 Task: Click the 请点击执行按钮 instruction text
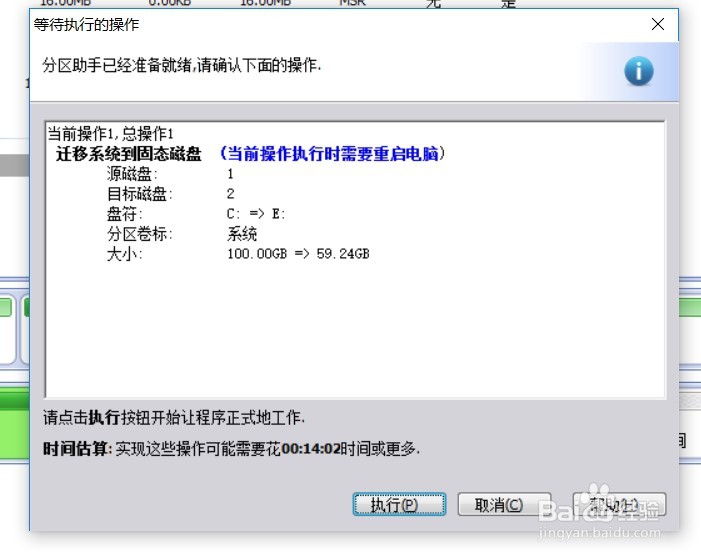click(174, 418)
